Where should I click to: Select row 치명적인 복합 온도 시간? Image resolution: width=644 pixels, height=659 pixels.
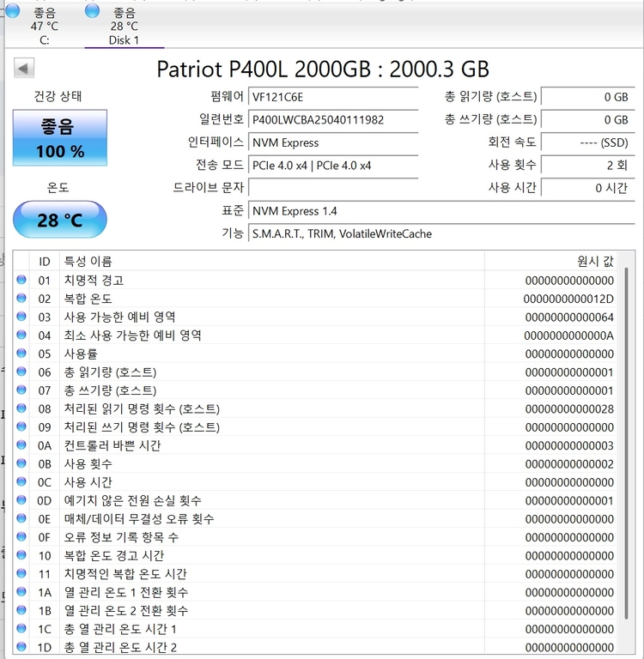pos(315,574)
